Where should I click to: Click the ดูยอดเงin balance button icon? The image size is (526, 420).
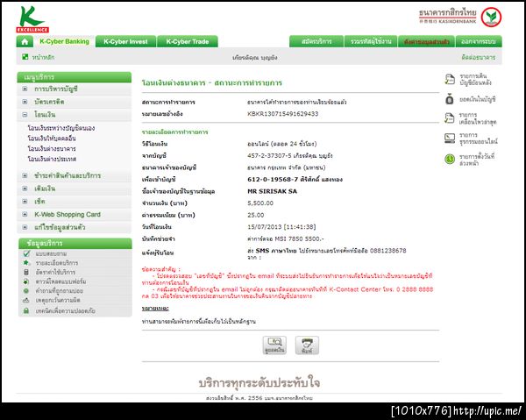274,345
